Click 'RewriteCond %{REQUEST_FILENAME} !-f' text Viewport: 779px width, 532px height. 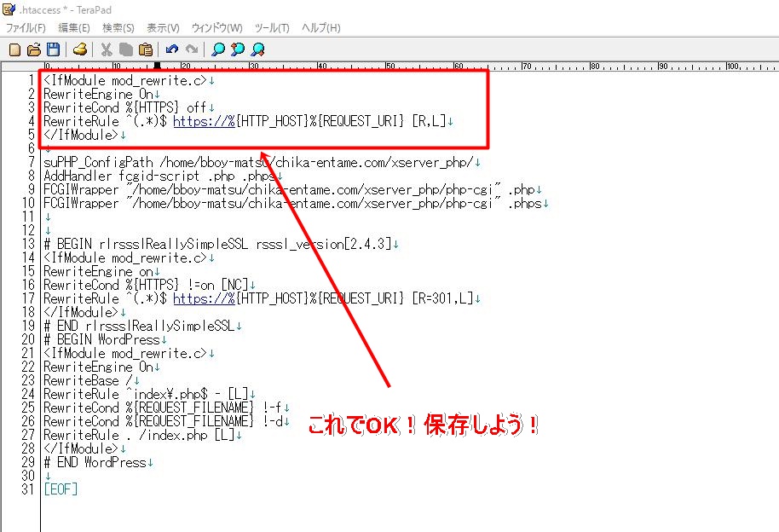click(163, 408)
